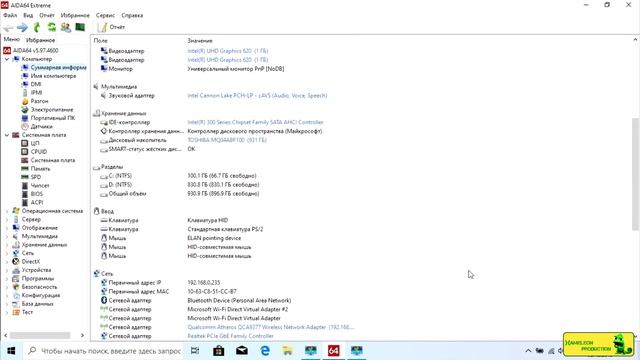Open the Mail app from taskbar
Viewport: 640px width, 360px height.
coord(242,351)
